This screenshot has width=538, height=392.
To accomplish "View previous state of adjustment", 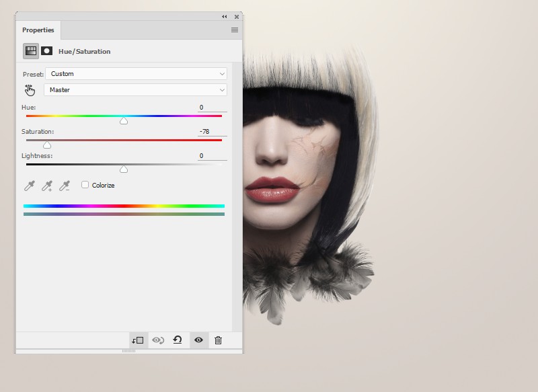I will pyautogui.click(x=158, y=340).
